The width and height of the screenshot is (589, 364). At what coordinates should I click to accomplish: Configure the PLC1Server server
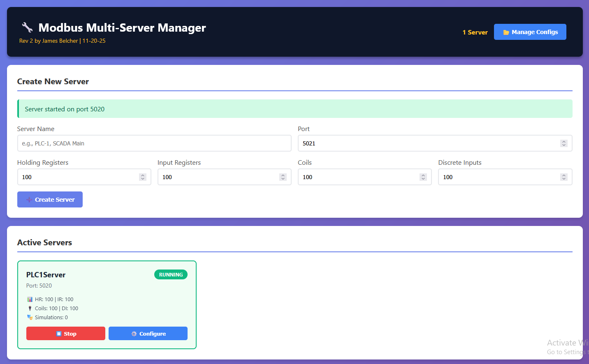click(148, 334)
